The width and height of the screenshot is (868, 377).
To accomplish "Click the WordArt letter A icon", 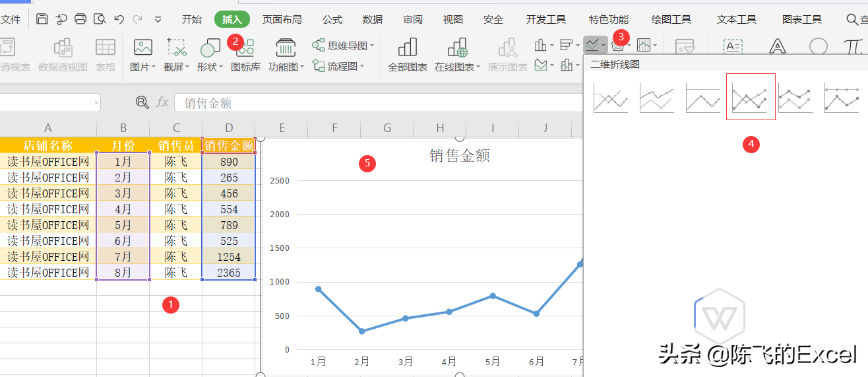I will pyautogui.click(x=778, y=46).
